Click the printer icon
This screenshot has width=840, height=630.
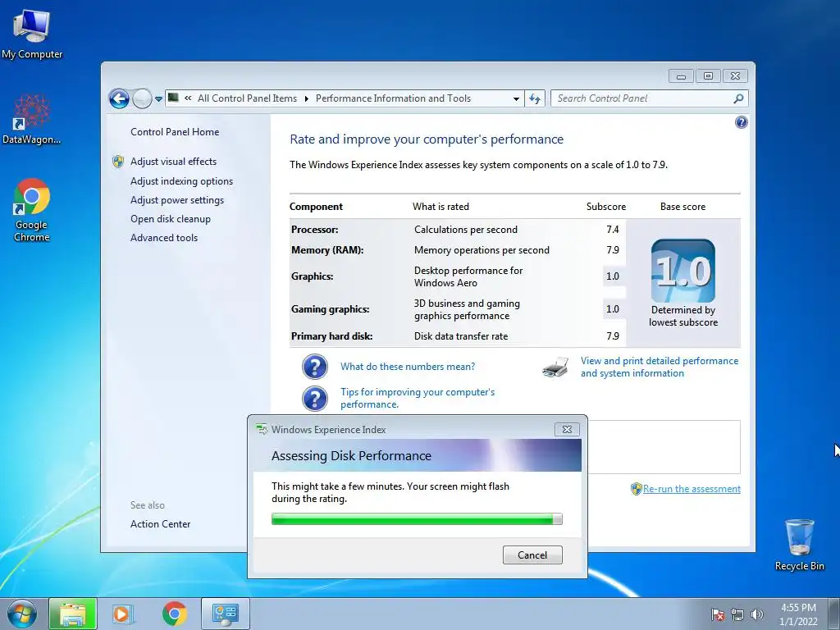coord(555,367)
